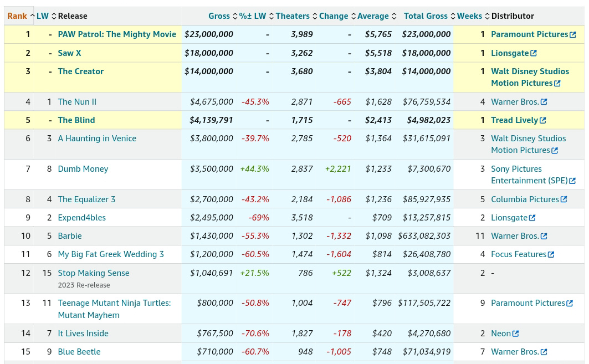Open external link icon next to Tread Lively
The width and height of the screenshot is (589, 364).
tap(543, 120)
